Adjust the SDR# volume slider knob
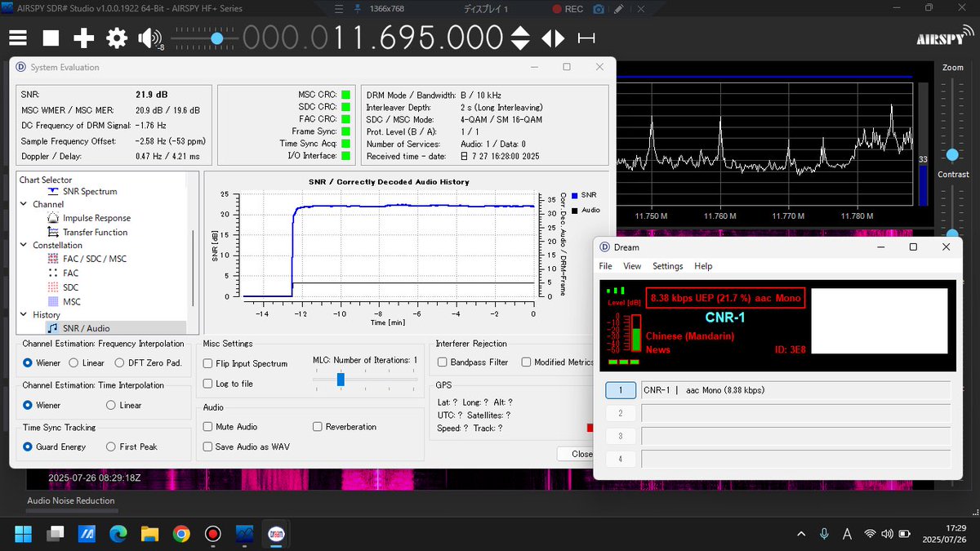Image resolution: width=980 pixels, height=551 pixels. pos(216,38)
